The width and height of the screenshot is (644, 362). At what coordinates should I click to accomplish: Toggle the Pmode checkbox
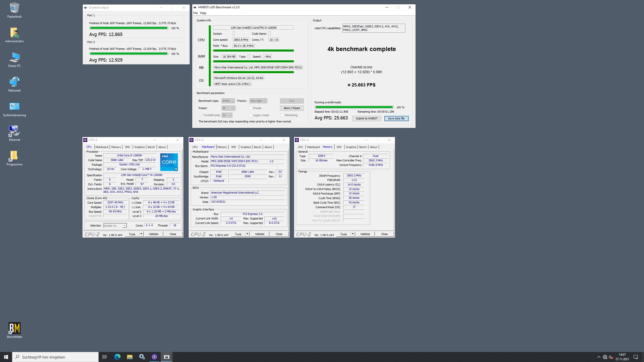click(x=251, y=108)
